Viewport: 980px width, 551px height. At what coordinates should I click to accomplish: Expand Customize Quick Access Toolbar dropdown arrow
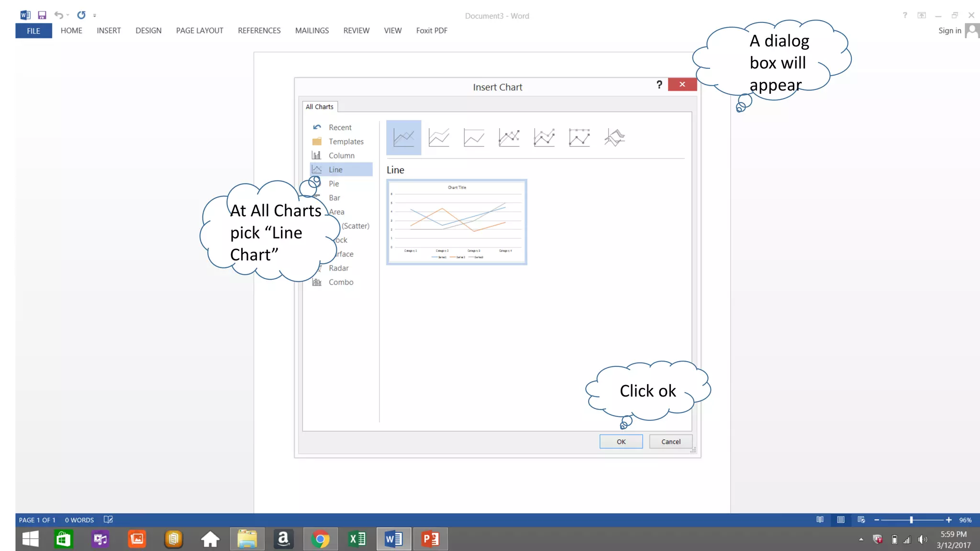[95, 16]
